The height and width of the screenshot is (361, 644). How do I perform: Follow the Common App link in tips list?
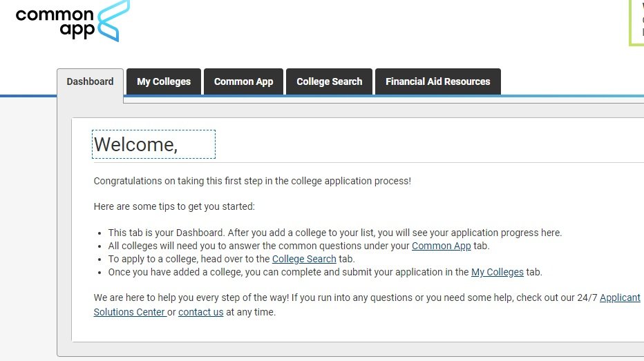(441, 246)
